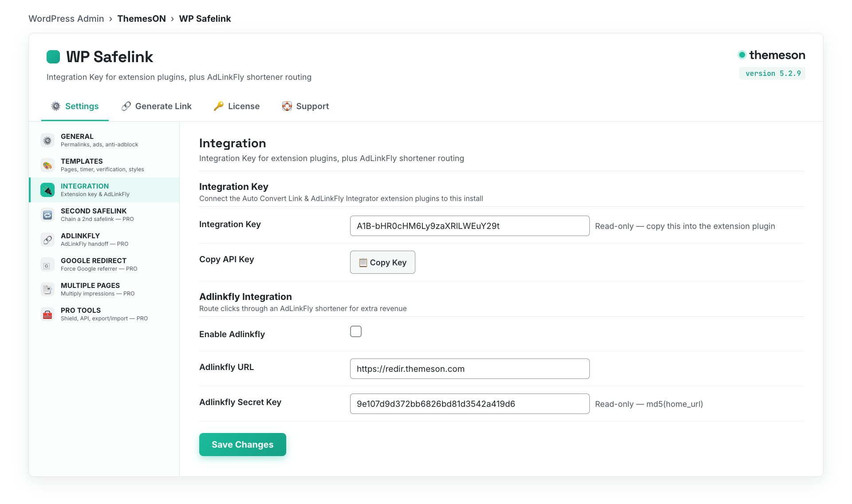Click the 'Integration' main section heading
Screen dimensions: 852x504
click(x=233, y=143)
